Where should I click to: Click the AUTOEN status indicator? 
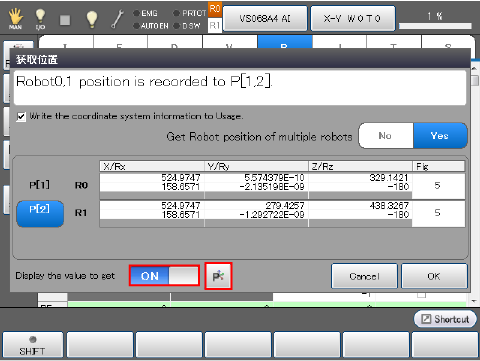click(x=151, y=26)
